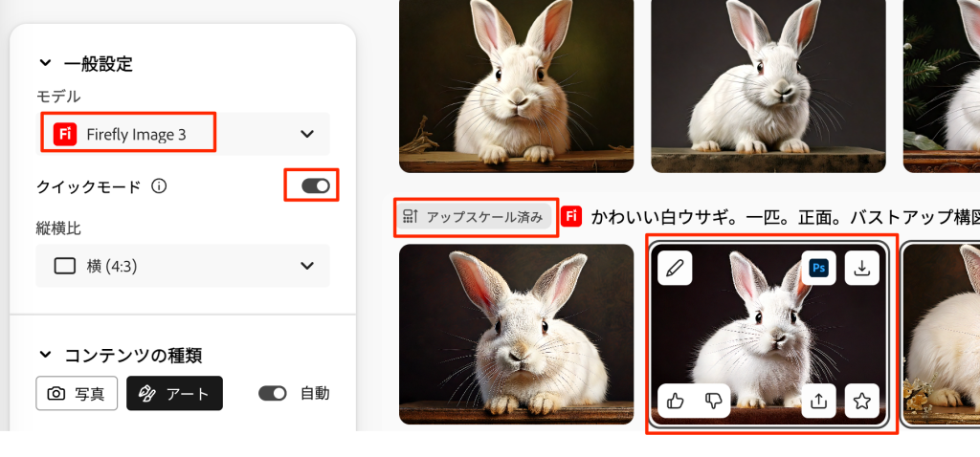Image resolution: width=980 pixels, height=457 pixels.
Task: Download the selected rabbit image
Action: [862, 269]
